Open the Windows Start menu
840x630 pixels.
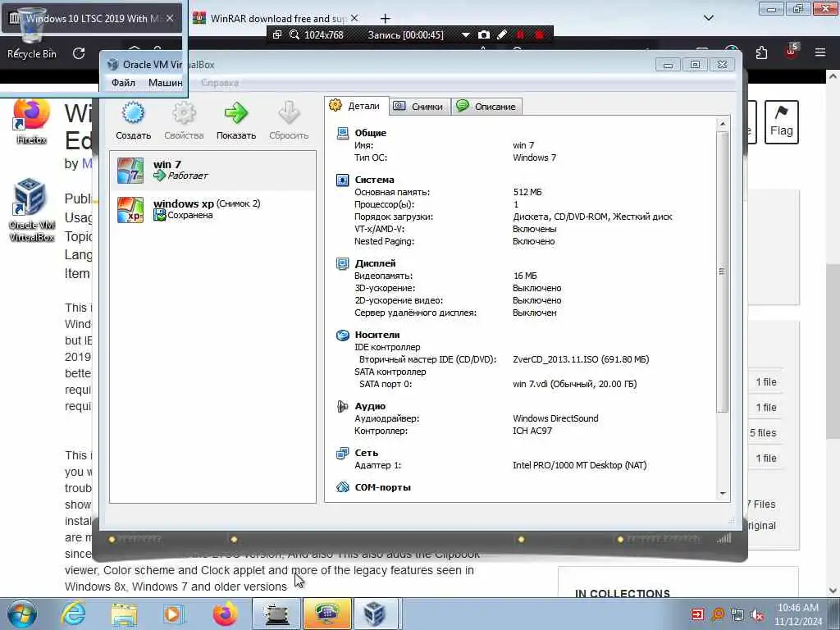[x=22, y=614]
